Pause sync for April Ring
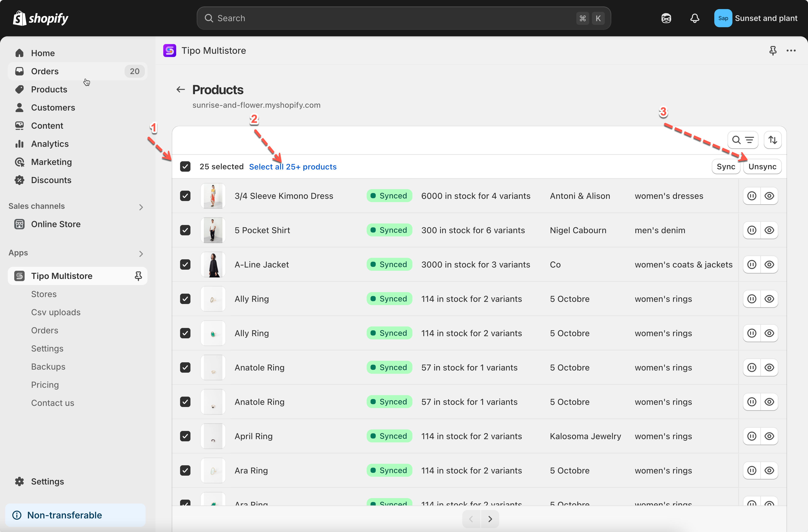Screen dimensions: 808x532 [x=752, y=436]
